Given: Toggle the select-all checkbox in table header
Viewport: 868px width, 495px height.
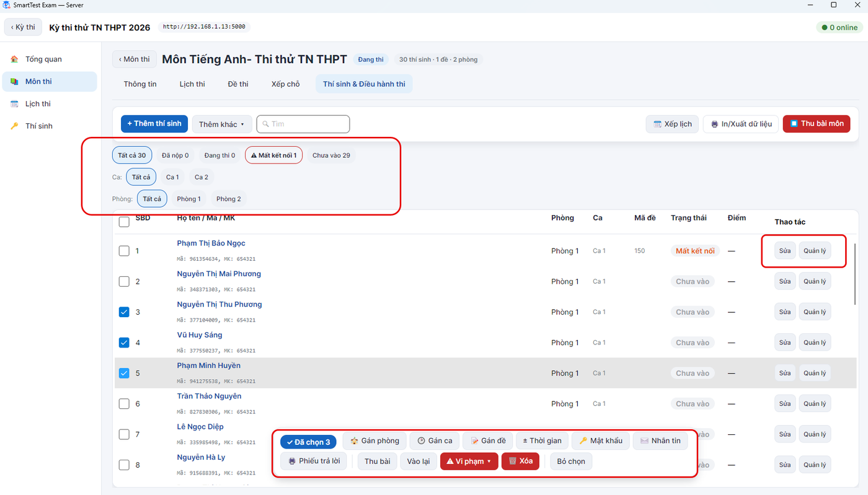Looking at the screenshot, I should coord(124,222).
